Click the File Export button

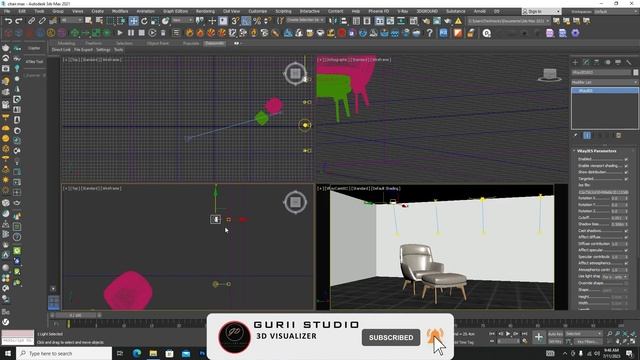pyautogui.click(x=83, y=50)
